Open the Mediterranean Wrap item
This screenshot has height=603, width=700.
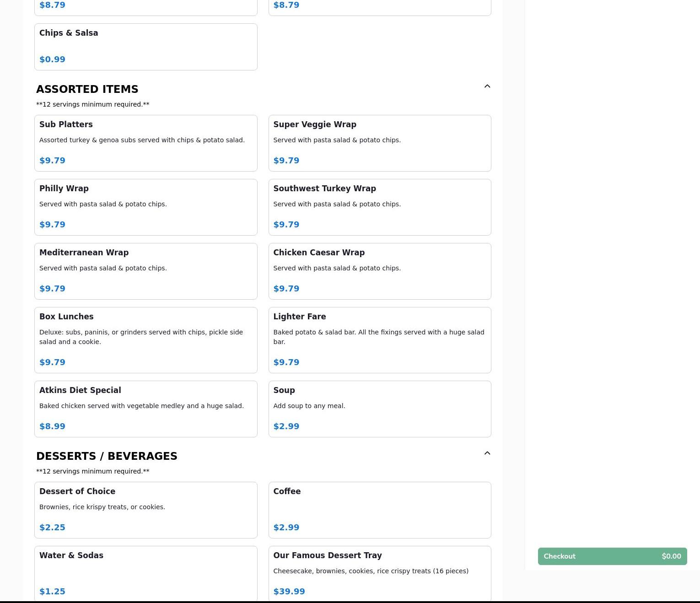point(145,271)
